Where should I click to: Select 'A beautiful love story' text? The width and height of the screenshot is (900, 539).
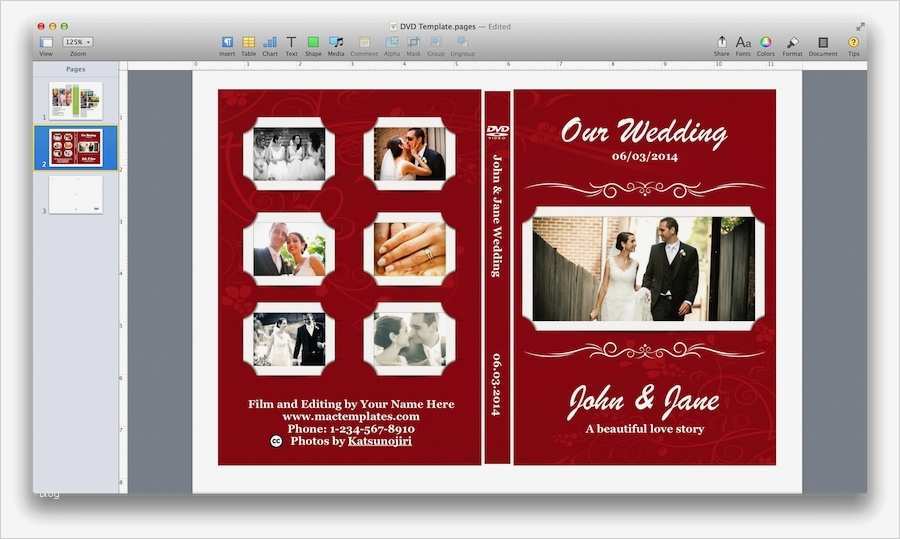(x=645, y=429)
